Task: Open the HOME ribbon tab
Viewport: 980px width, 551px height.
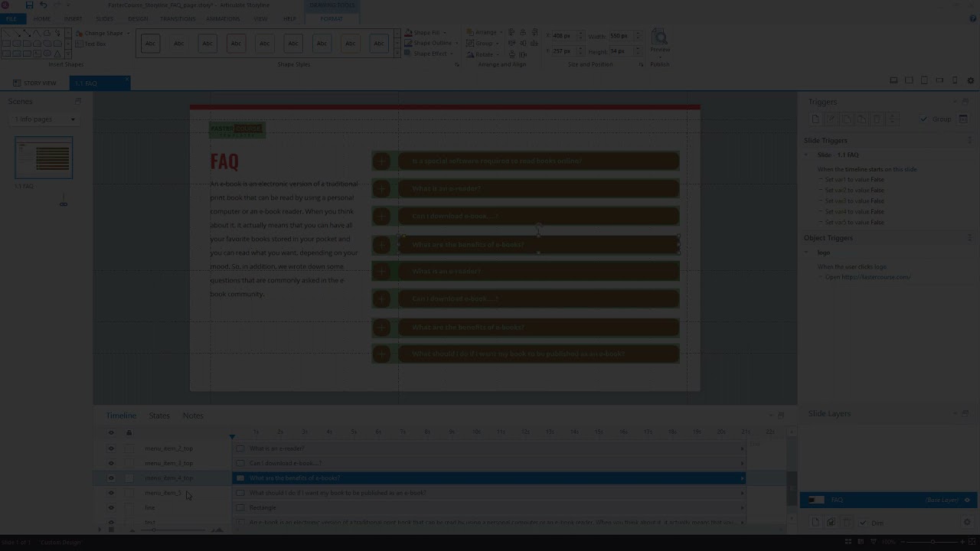Action: [42, 18]
